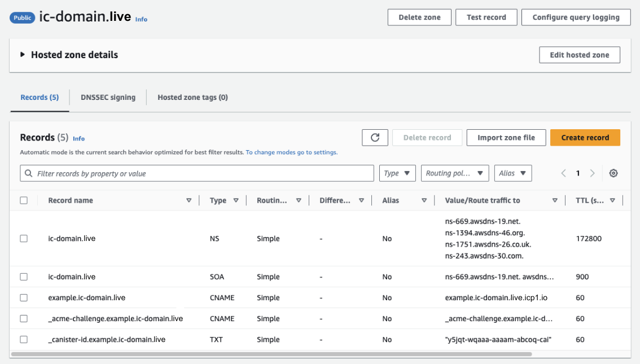Go to previous page arrow
Viewport: 640px width, 364px height.
pyautogui.click(x=563, y=173)
